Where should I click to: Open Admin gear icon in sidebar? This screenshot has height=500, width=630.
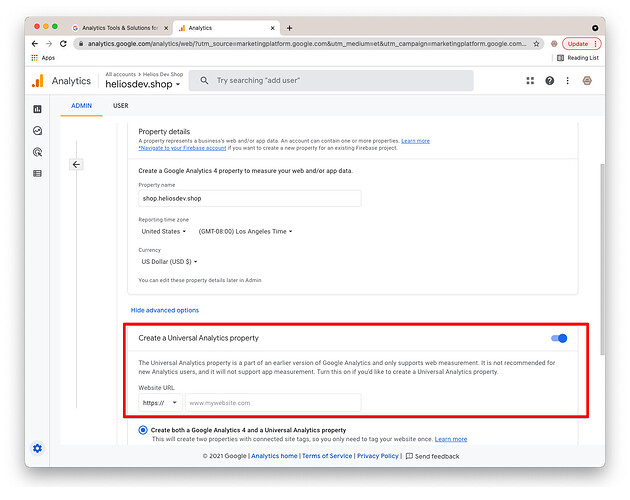click(x=37, y=448)
